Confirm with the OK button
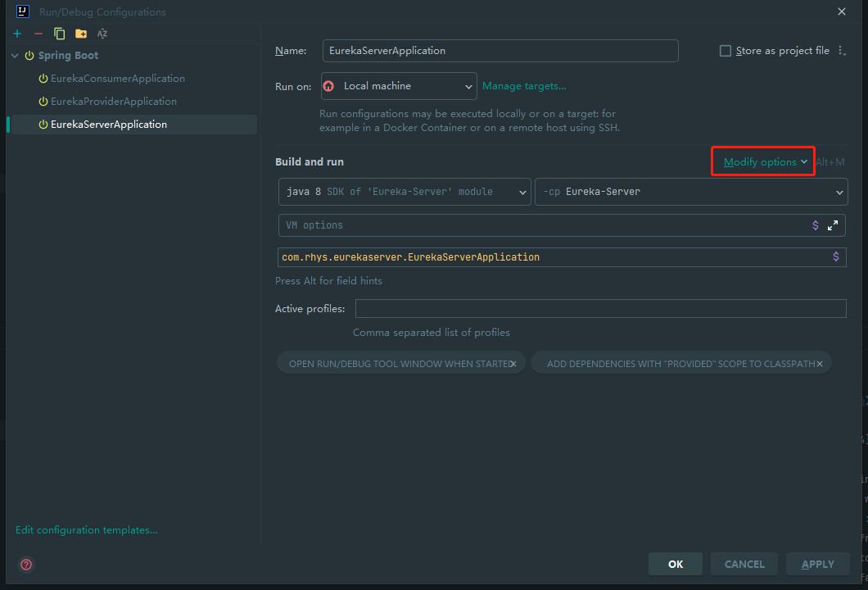This screenshot has height=590, width=868. click(676, 564)
